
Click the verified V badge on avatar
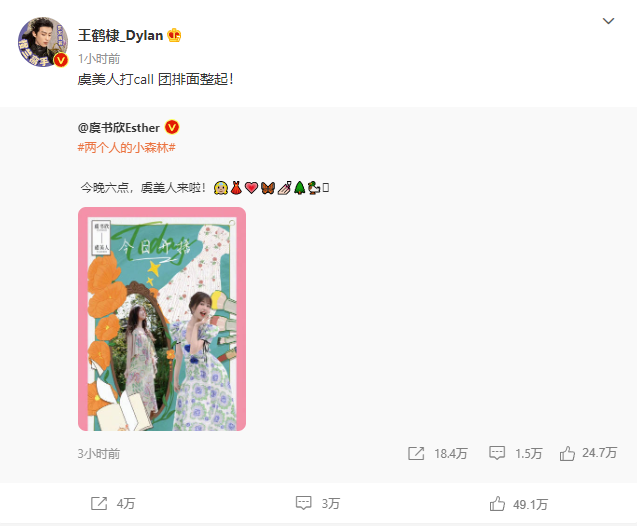click(61, 61)
